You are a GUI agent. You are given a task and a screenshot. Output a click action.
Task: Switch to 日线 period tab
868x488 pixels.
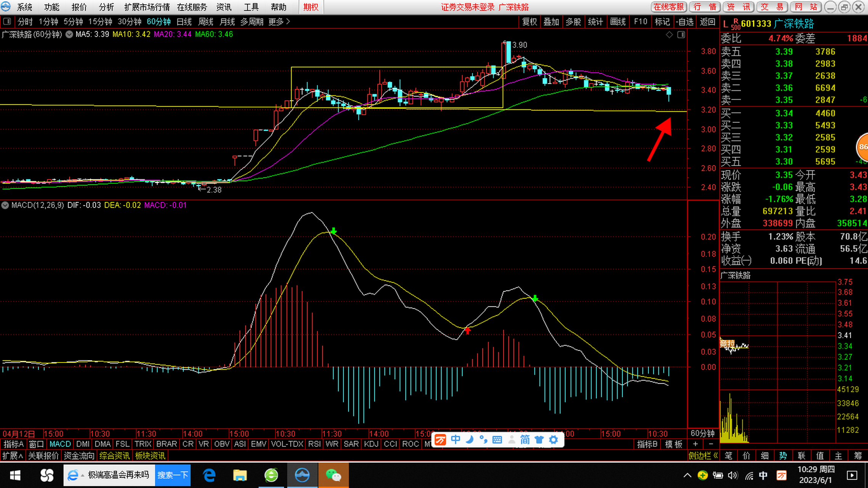(x=184, y=22)
